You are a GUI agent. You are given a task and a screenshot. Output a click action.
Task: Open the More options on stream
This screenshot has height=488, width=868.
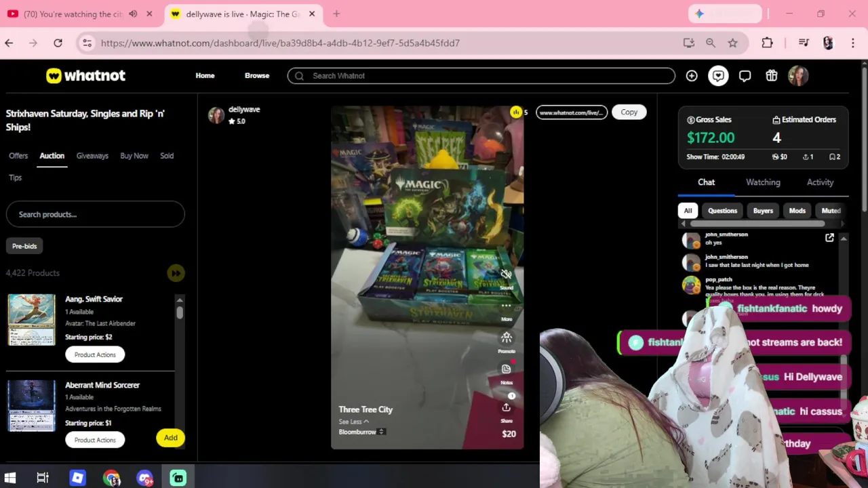[506, 306]
